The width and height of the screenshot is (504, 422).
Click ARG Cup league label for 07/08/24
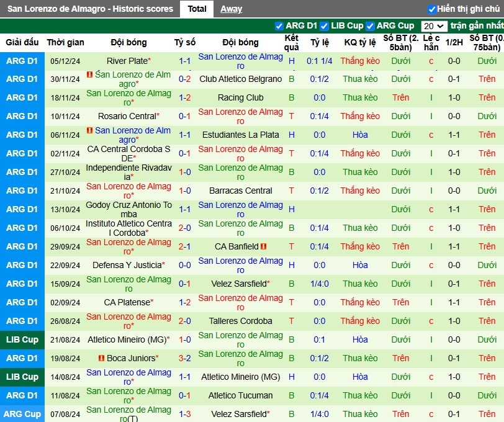tap(22, 414)
